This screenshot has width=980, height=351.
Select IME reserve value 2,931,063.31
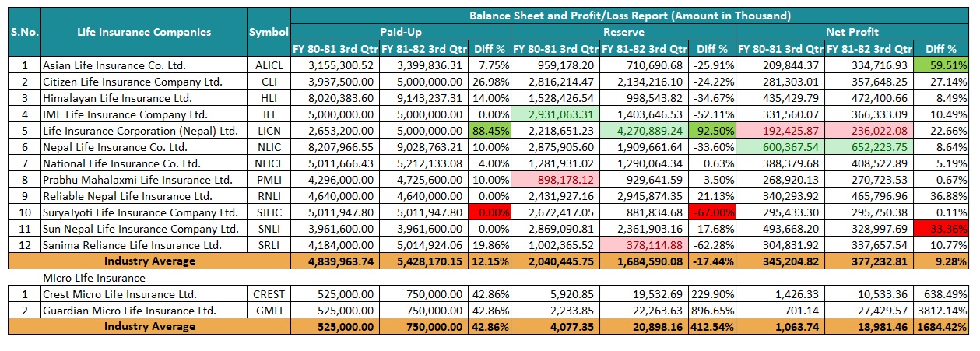pos(556,114)
